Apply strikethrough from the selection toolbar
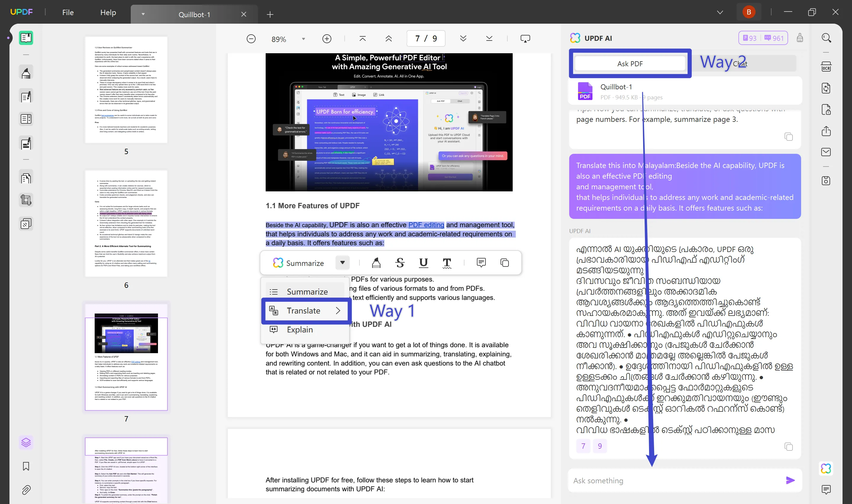The image size is (852, 504). [400, 263]
